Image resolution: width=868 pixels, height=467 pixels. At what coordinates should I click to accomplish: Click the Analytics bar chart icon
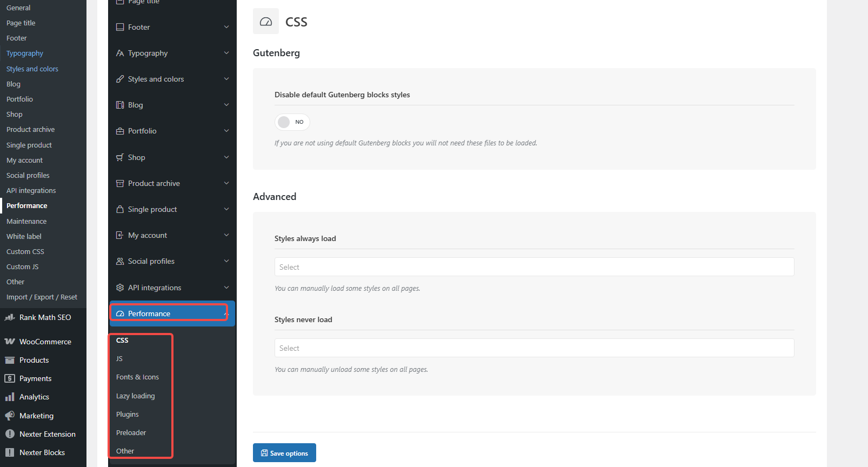[x=10, y=397]
